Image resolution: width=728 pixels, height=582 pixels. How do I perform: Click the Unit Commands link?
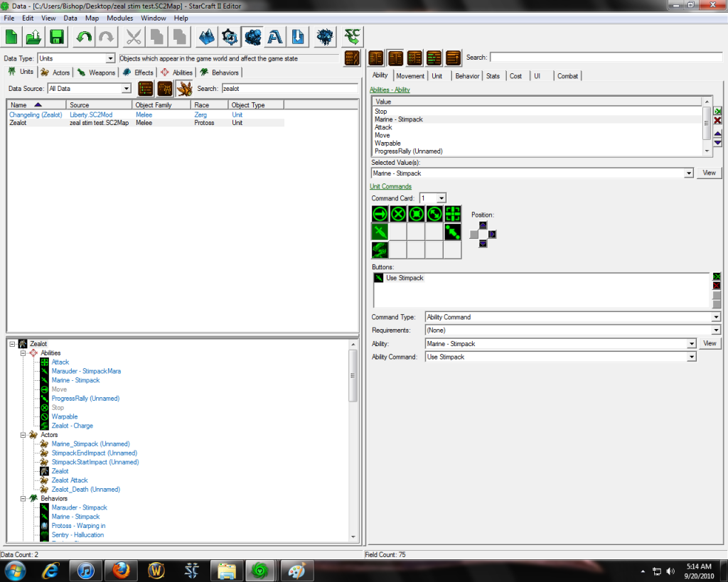(390, 186)
